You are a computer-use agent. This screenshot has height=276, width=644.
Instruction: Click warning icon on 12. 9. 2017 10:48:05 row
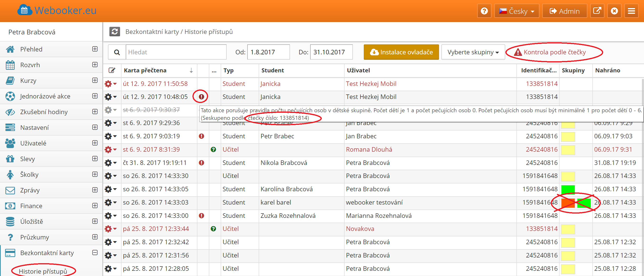tap(201, 97)
